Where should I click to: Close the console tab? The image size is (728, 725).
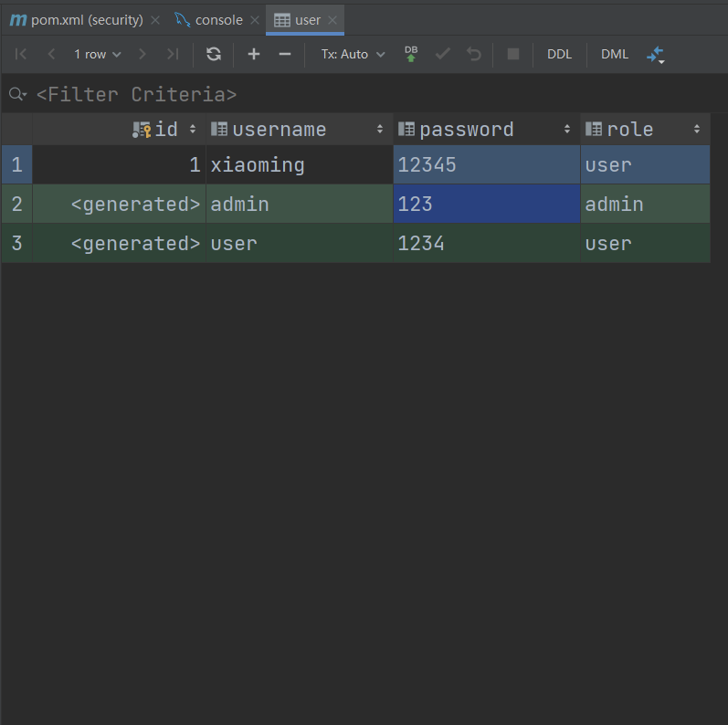pyautogui.click(x=255, y=20)
